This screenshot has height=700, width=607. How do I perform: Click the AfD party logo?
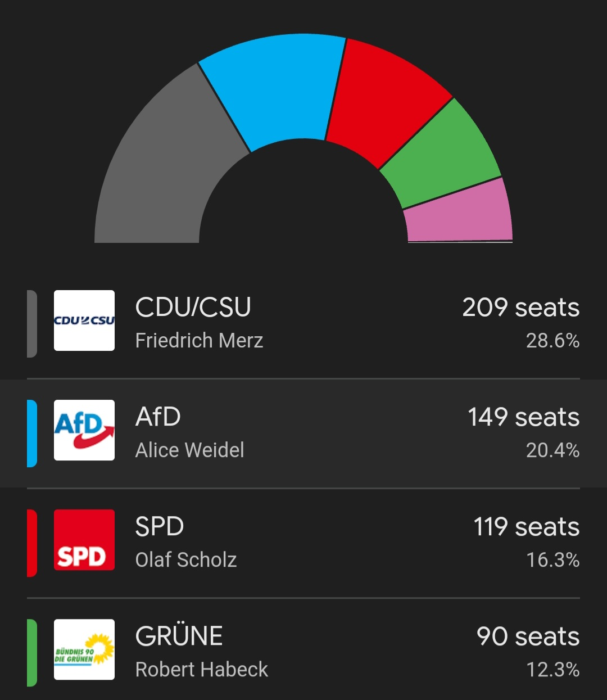point(84,430)
